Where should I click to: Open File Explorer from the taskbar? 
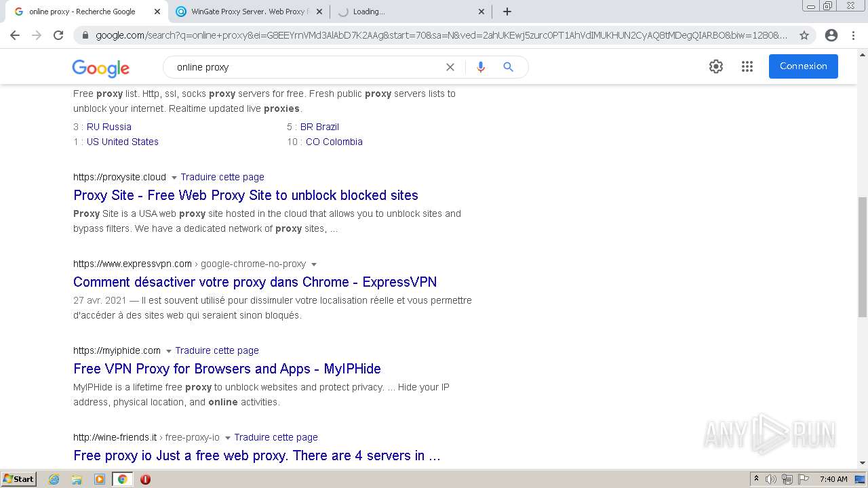pyautogui.click(x=77, y=479)
